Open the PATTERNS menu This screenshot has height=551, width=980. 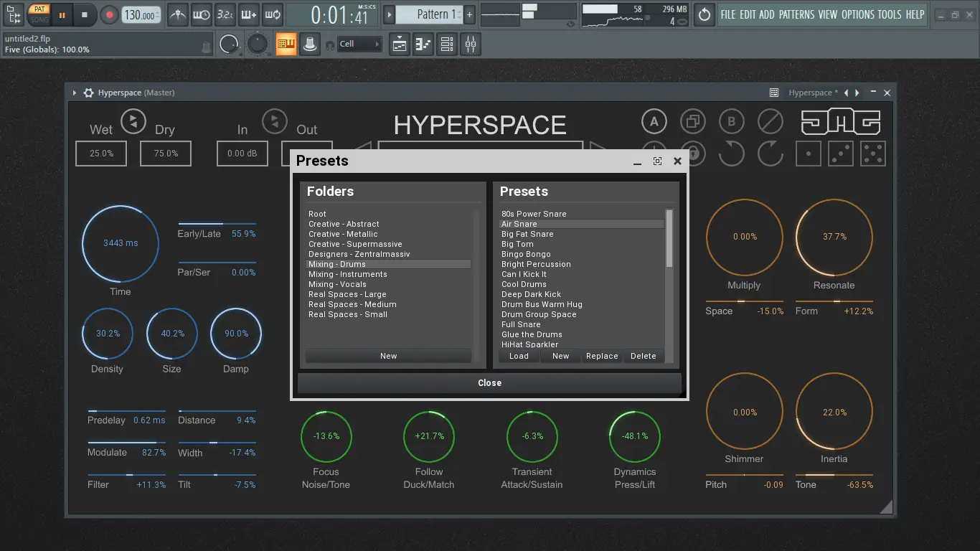tap(796, 14)
